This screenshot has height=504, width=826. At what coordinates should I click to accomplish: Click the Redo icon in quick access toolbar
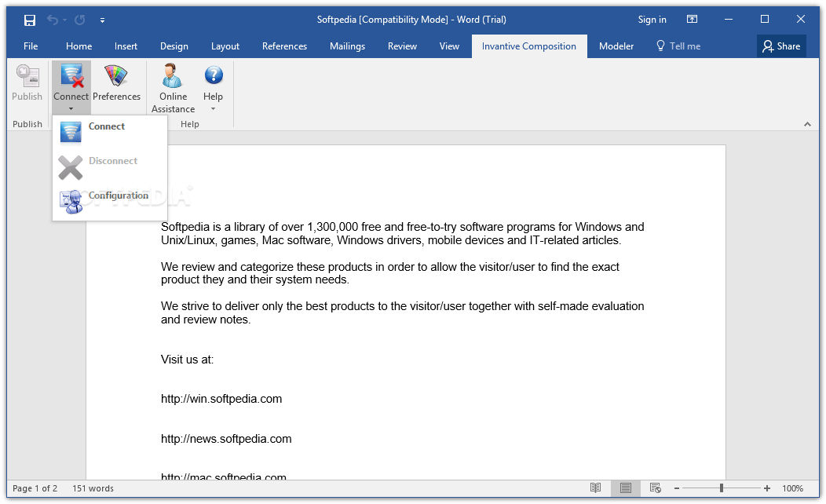tap(79, 20)
